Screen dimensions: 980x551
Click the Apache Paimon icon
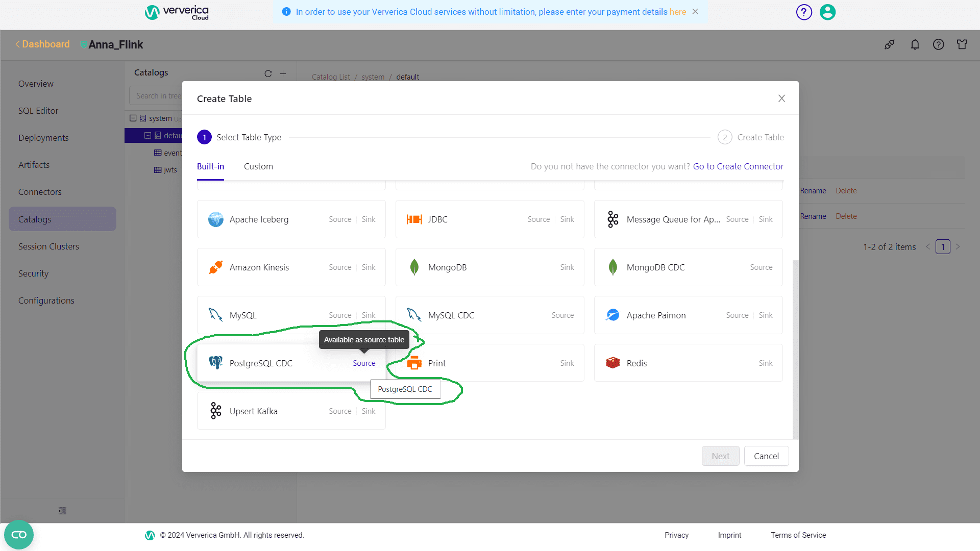[x=613, y=315]
